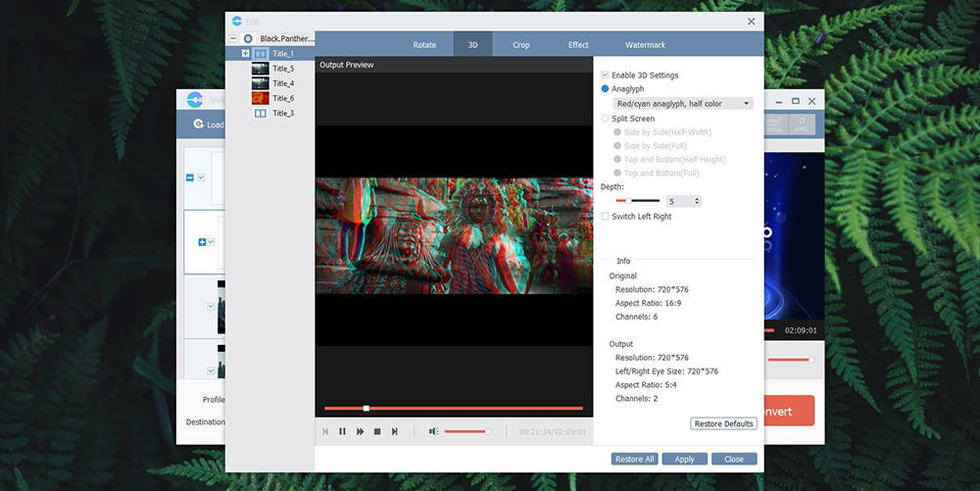The width and height of the screenshot is (980, 491).
Task: Expand the second item in main window list
Action: pyautogui.click(x=202, y=242)
